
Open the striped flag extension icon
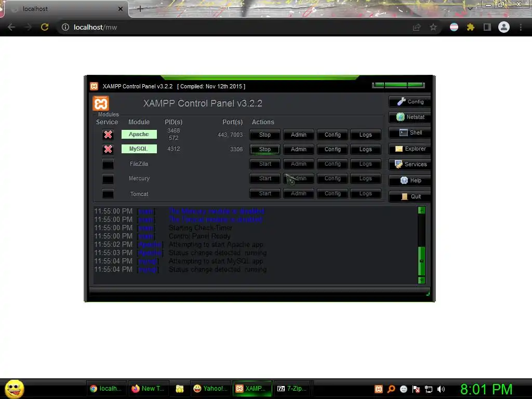tap(454, 27)
